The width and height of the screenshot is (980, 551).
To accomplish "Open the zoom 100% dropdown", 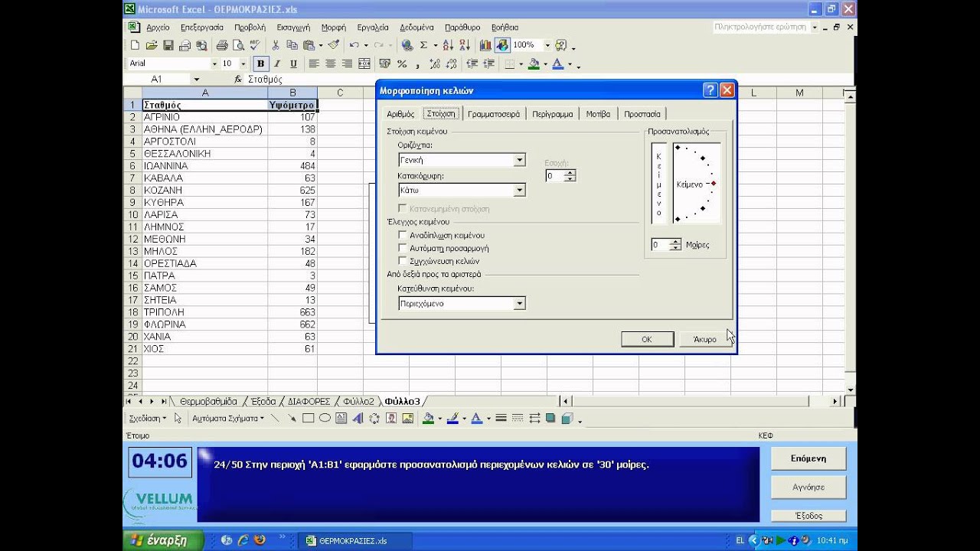I will pyautogui.click(x=547, y=45).
